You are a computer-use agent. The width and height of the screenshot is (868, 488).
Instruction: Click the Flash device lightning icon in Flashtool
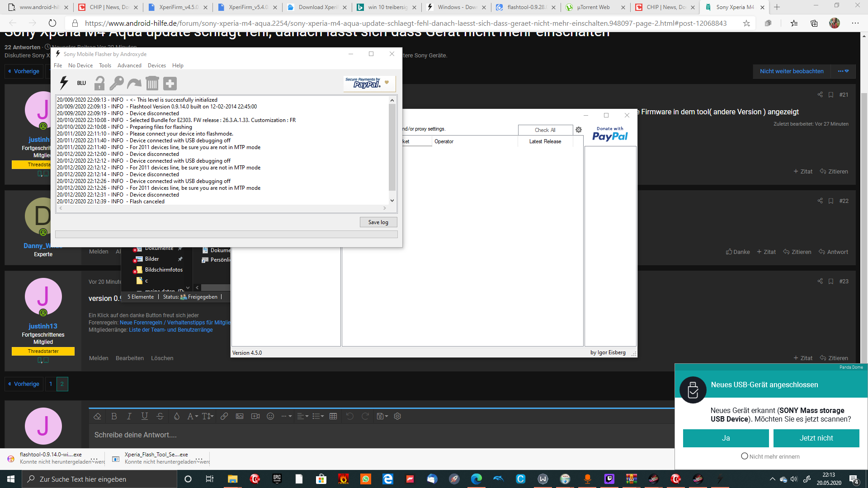(64, 83)
